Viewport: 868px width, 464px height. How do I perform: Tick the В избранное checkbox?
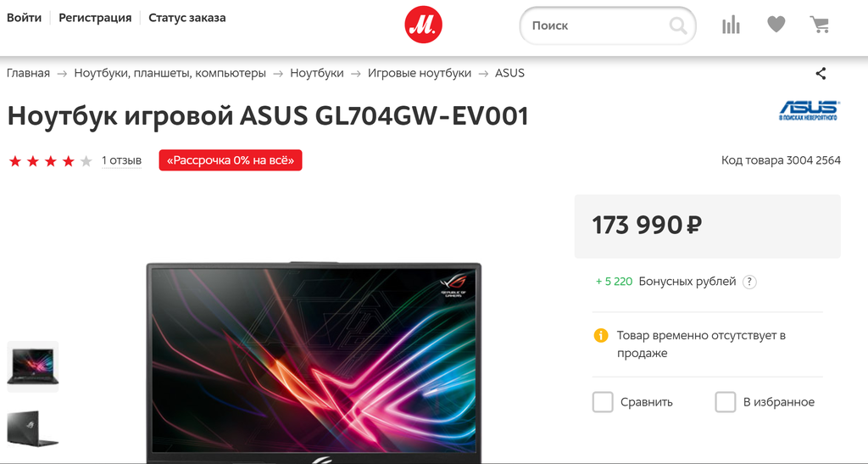coord(726,402)
